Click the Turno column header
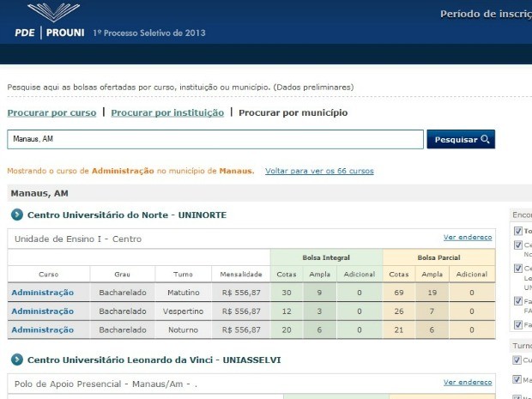The image size is (532, 399). 183,274
